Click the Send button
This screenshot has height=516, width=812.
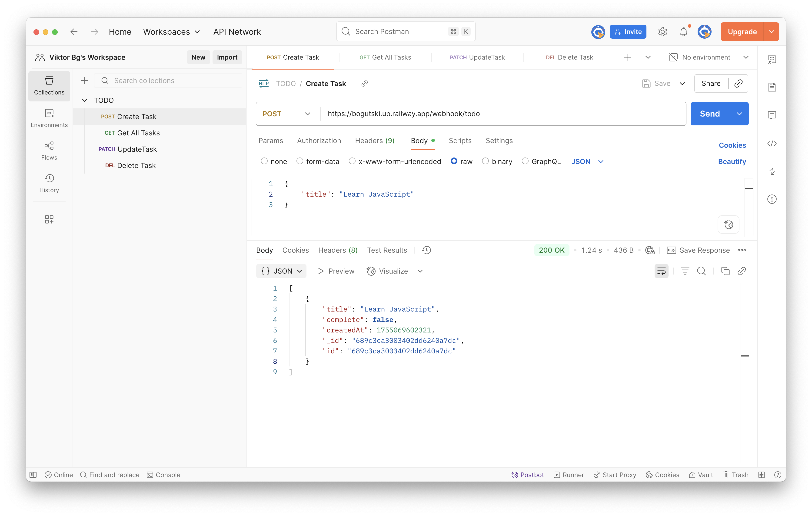click(x=709, y=114)
